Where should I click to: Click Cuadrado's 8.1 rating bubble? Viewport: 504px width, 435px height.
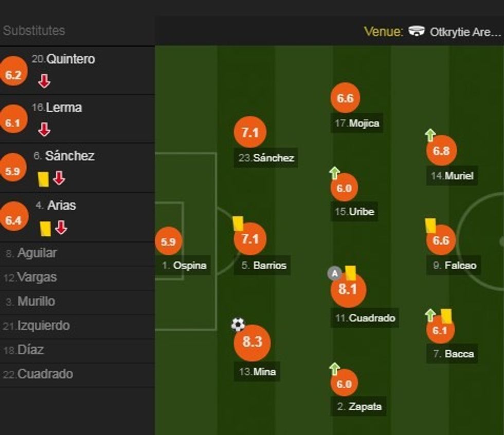pyautogui.click(x=348, y=290)
